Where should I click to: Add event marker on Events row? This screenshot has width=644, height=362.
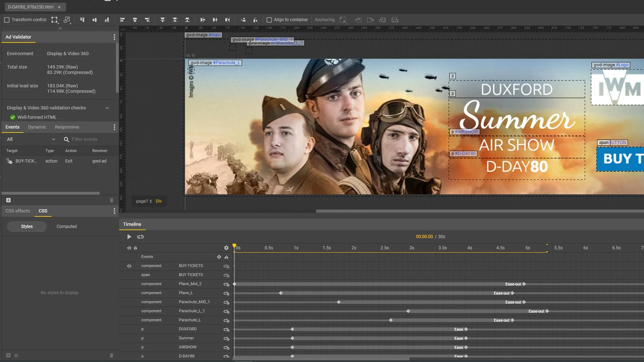click(219, 257)
